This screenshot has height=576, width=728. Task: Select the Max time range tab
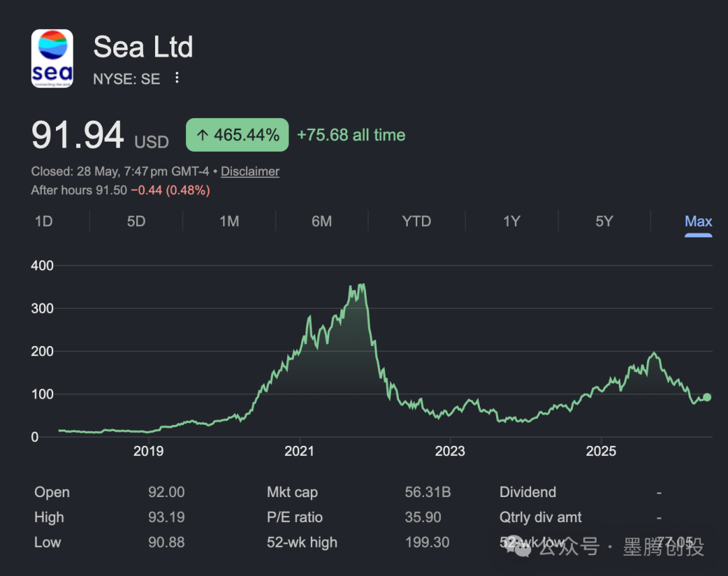coord(698,221)
